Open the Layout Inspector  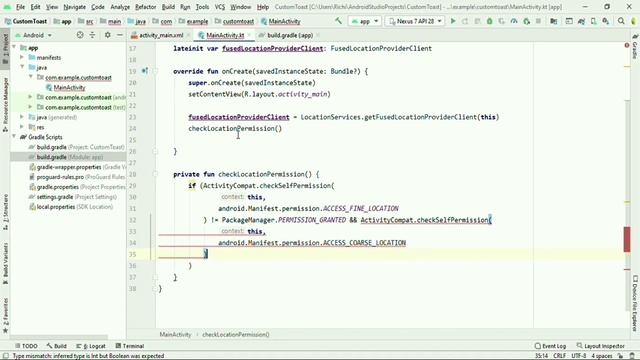point(601,346)
